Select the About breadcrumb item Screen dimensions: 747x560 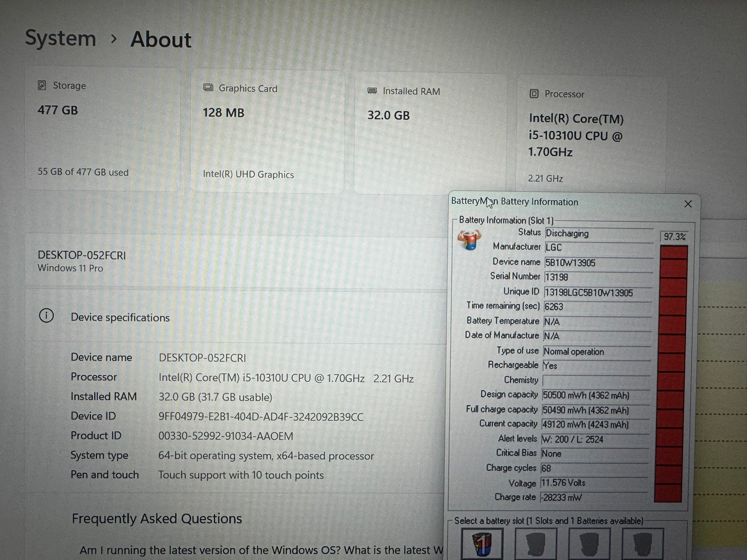tap(161, 40)
